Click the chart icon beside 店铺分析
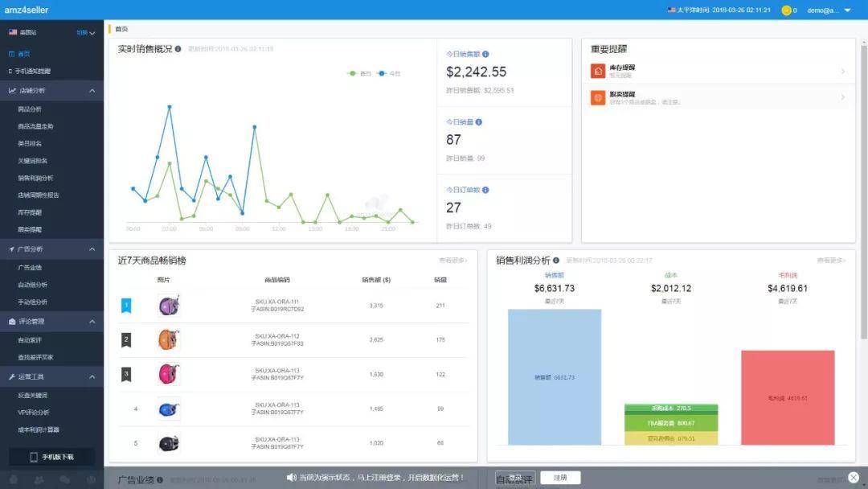Image resolution: width=868 pixels, height=489 pixels. [12, 90]
